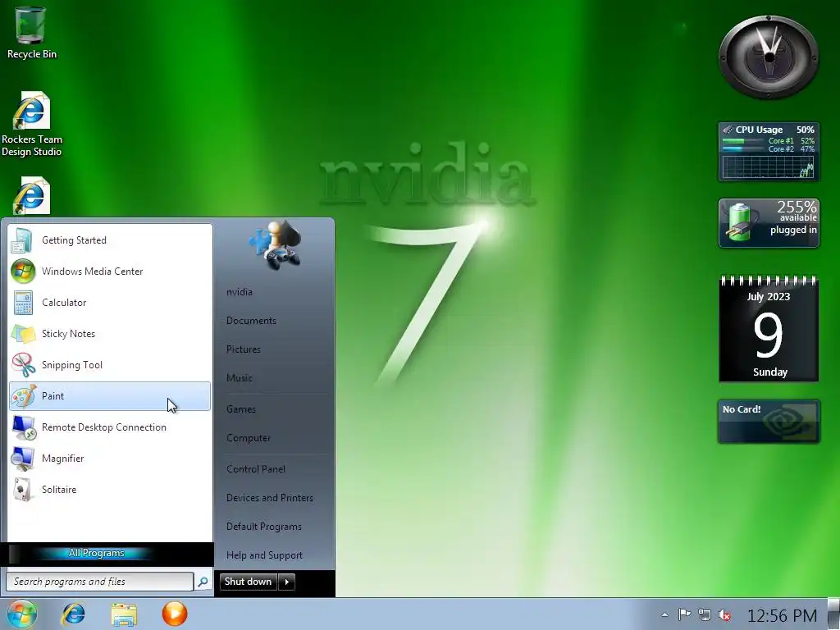Image resolution: width=840 pixels, height=630 pixels.
Task: Open the Calculator icon
Action: pos(23,303)
